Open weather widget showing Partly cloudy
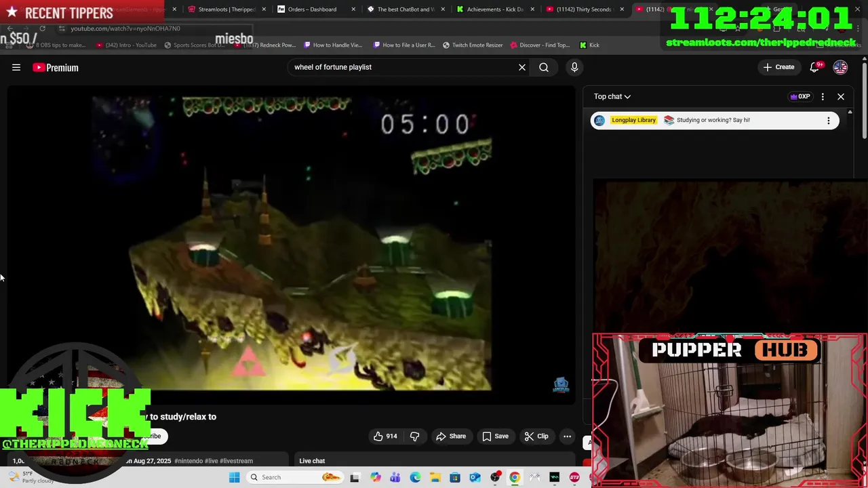Viewport: 868px width, 488px height. pyautogui.click(x=31, y=477)
